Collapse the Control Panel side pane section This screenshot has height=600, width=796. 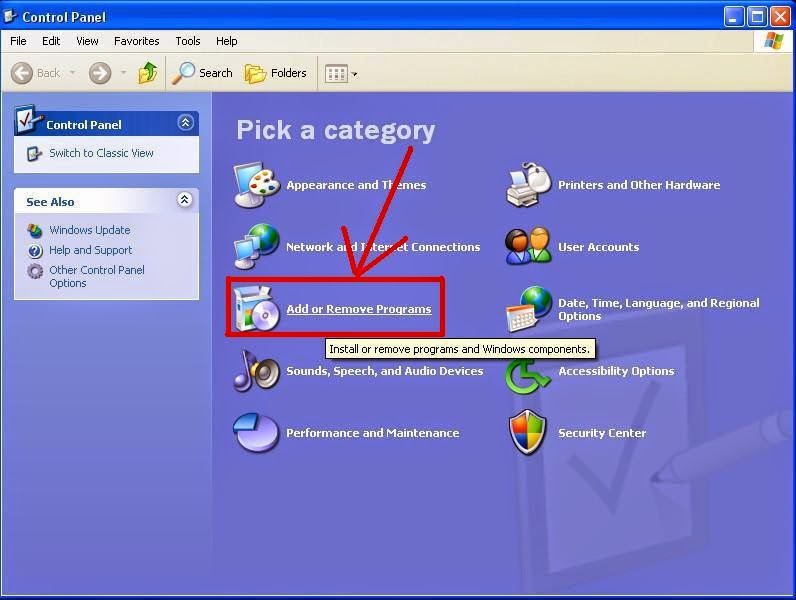tap(185, 122)
